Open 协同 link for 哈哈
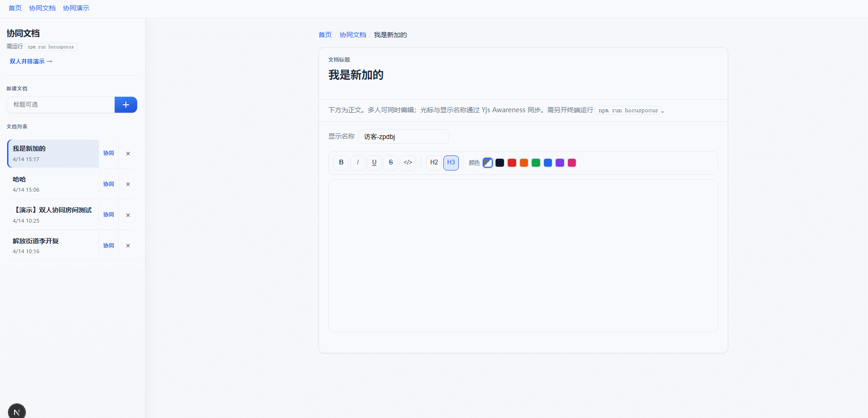 [x=108, y=184]
